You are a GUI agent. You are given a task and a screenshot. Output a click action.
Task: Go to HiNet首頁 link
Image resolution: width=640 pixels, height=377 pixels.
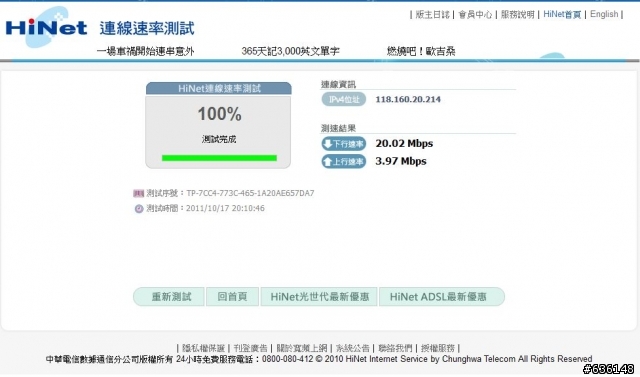pyautogui.click(x=562, y=14)
